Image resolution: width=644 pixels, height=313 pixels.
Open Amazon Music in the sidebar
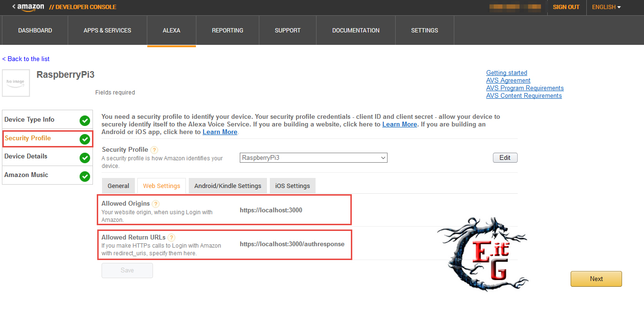(x=47, y=175)
